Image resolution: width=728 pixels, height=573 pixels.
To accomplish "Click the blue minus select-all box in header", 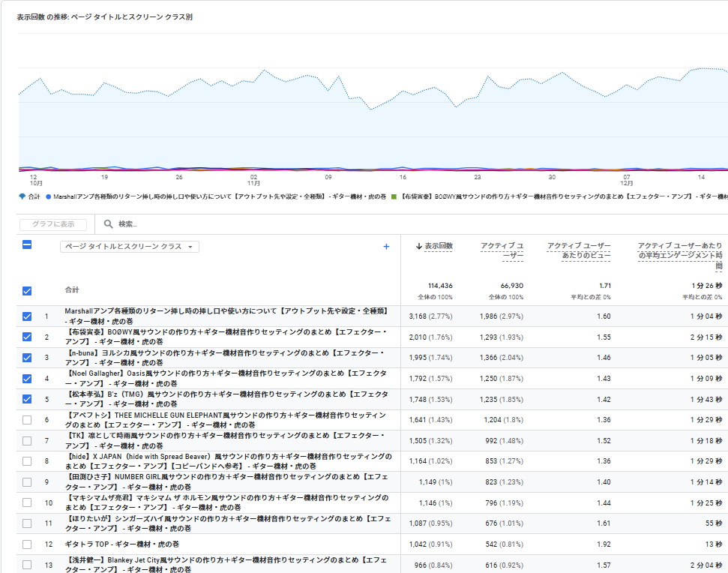I will pos(27,244).
